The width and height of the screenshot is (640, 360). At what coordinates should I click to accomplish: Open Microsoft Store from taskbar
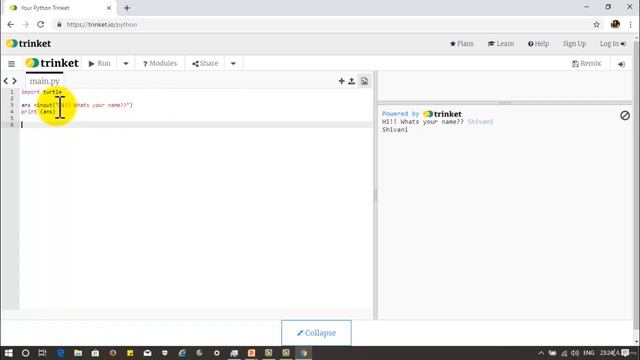[95, 353]
